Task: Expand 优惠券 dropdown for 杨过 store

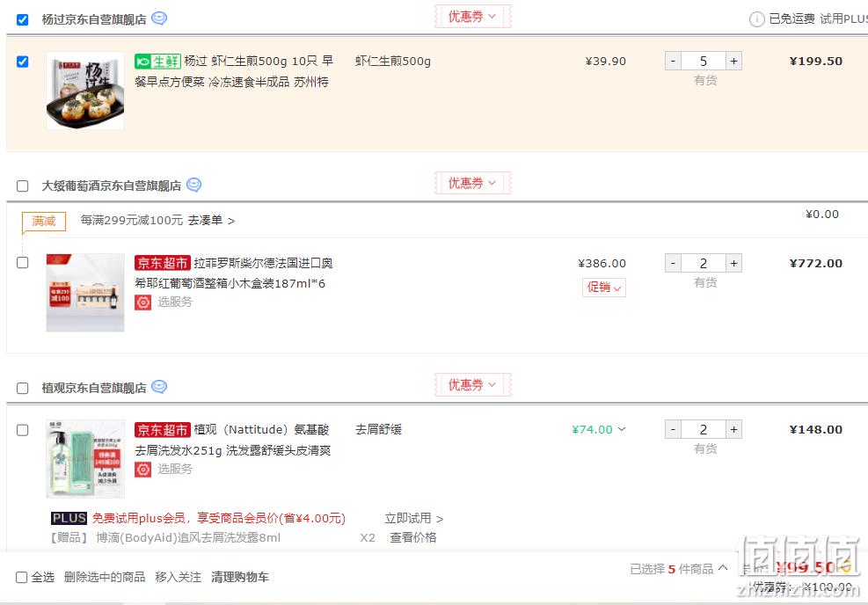Action: click(x=472, y=17)
